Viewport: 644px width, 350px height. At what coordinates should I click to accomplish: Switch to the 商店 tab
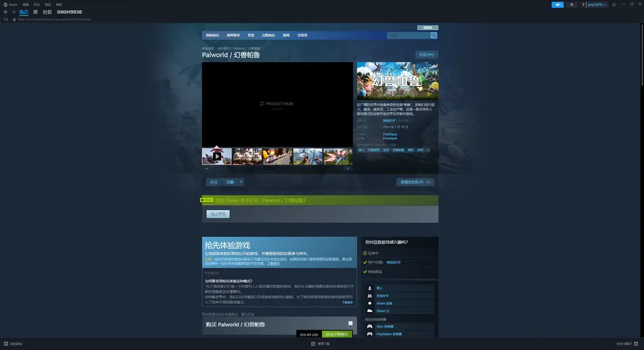(x=24, y=12)
